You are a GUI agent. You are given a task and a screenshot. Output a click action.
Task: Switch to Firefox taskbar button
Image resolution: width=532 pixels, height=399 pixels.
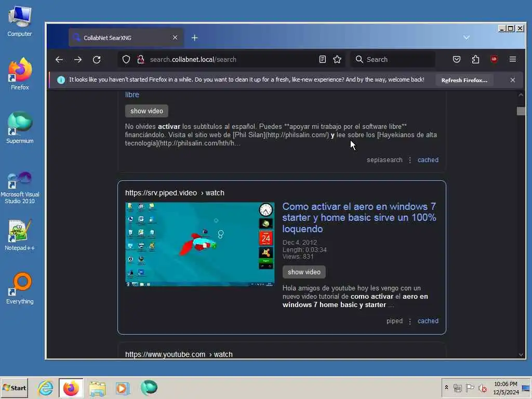point(71,388)
